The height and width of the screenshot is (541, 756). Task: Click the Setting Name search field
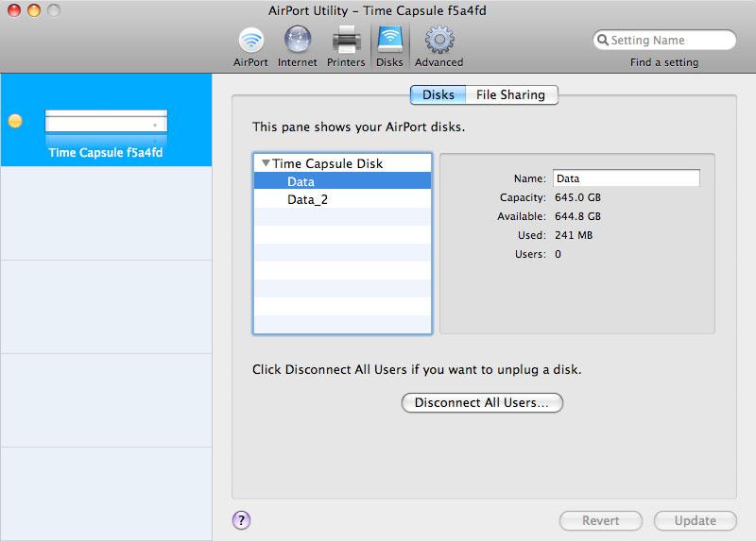tap(664, 40)
